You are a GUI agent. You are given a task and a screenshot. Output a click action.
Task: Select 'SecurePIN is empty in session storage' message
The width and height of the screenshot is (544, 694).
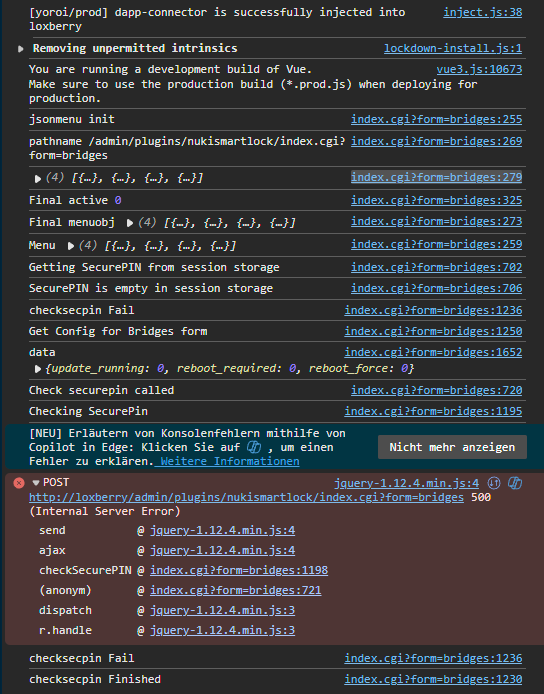click(x=151, y=289)
